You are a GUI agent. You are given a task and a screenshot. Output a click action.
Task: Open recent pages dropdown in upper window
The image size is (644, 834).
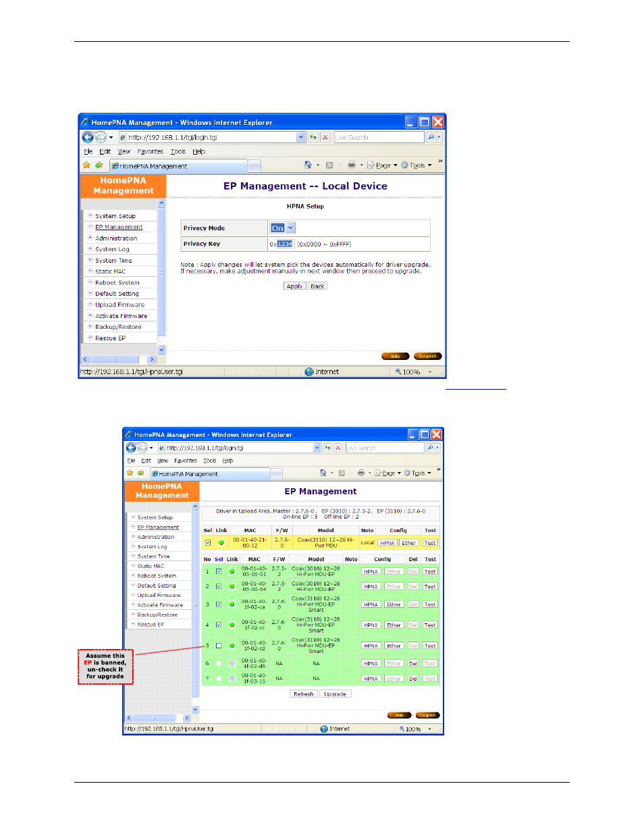(x=111, y=137)
